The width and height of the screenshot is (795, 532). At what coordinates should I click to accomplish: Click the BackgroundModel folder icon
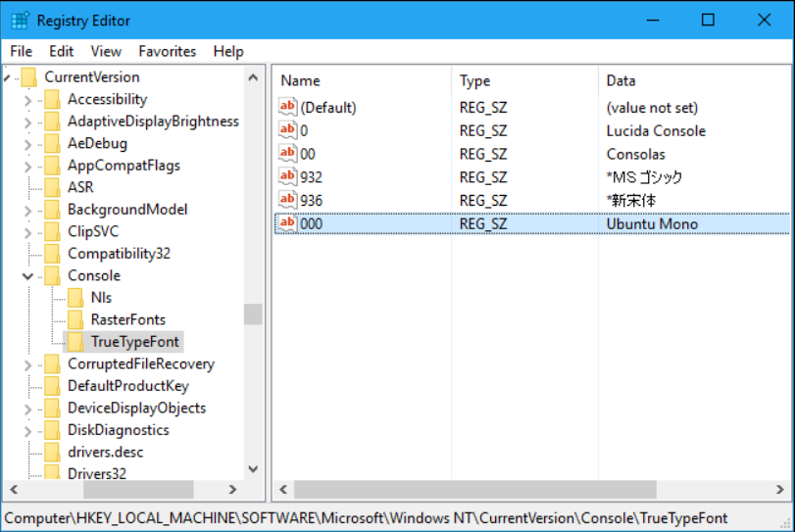click(52, 210)
